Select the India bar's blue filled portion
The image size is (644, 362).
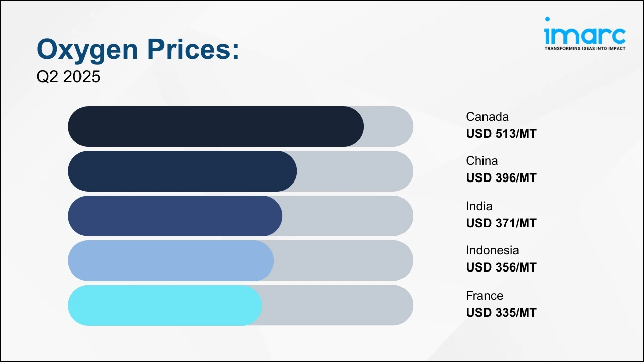pos(175,216)
